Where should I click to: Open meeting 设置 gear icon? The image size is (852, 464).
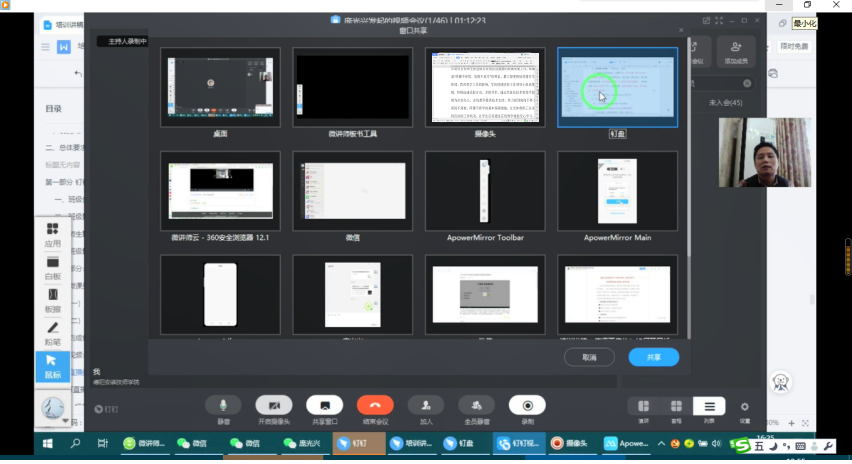744,406
